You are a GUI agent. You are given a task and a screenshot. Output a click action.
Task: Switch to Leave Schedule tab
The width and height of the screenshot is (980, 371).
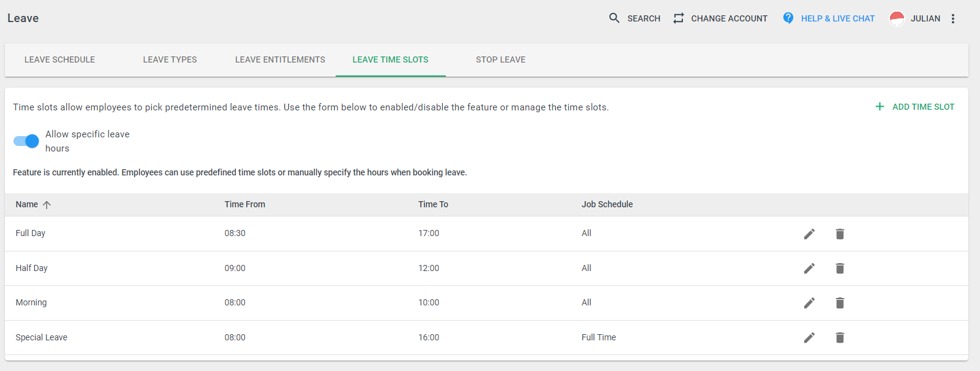59,59
